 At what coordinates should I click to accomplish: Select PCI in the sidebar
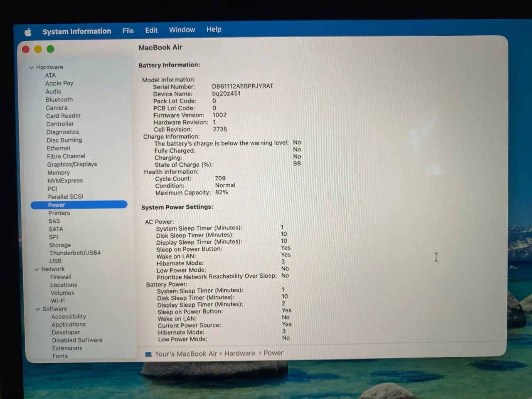click(52, 189)
